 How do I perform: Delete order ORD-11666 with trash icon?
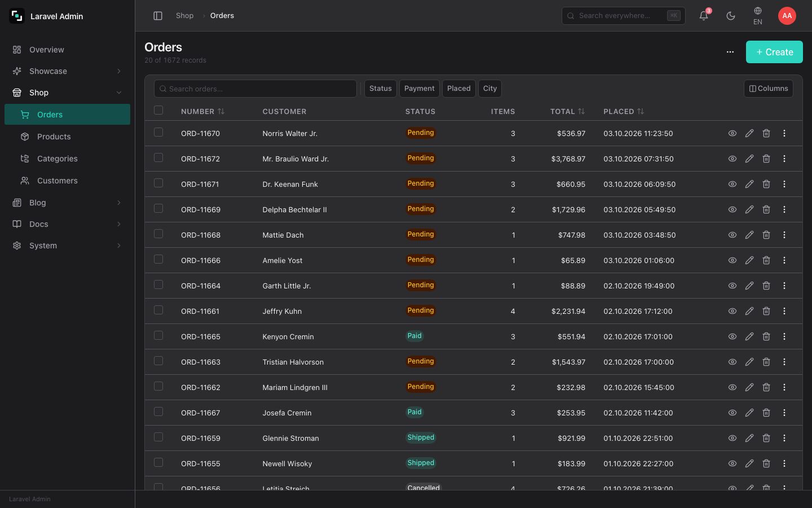(766, 260)
